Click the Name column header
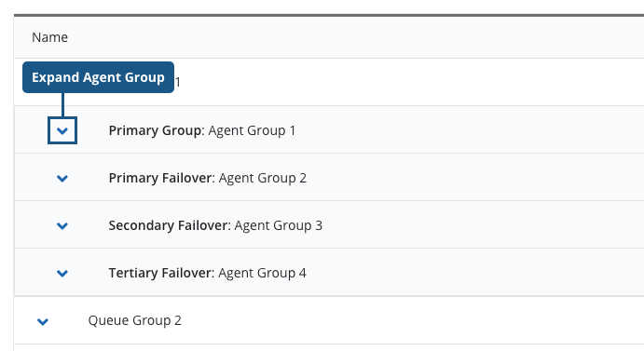 [x=49, y=37]
